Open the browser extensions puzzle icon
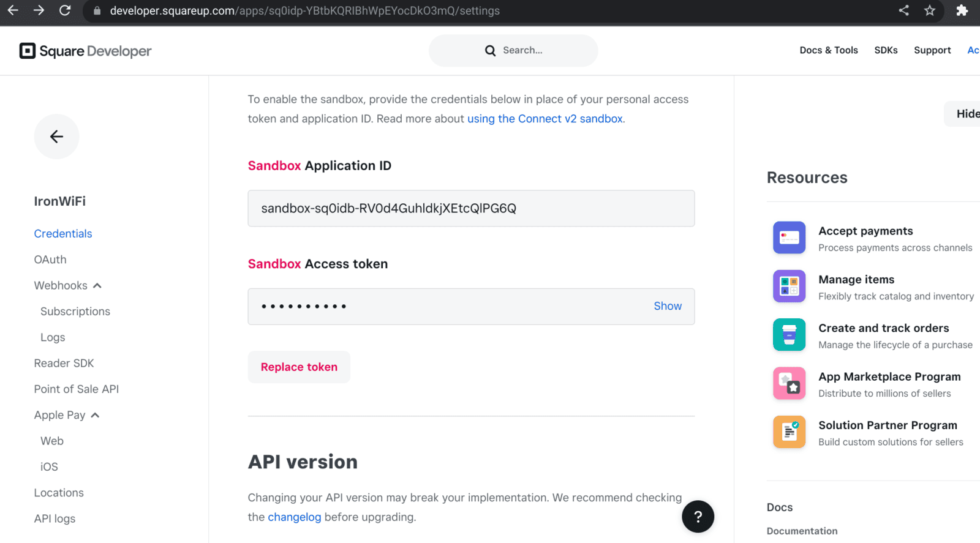Image resolution: width=980 pixels, height=543 pixels. point(962,10)
